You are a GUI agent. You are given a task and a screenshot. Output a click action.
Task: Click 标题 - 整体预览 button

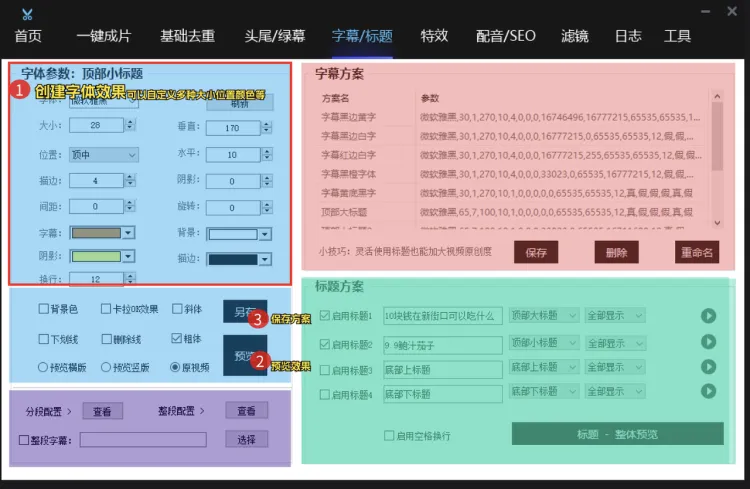coord(618,434)
